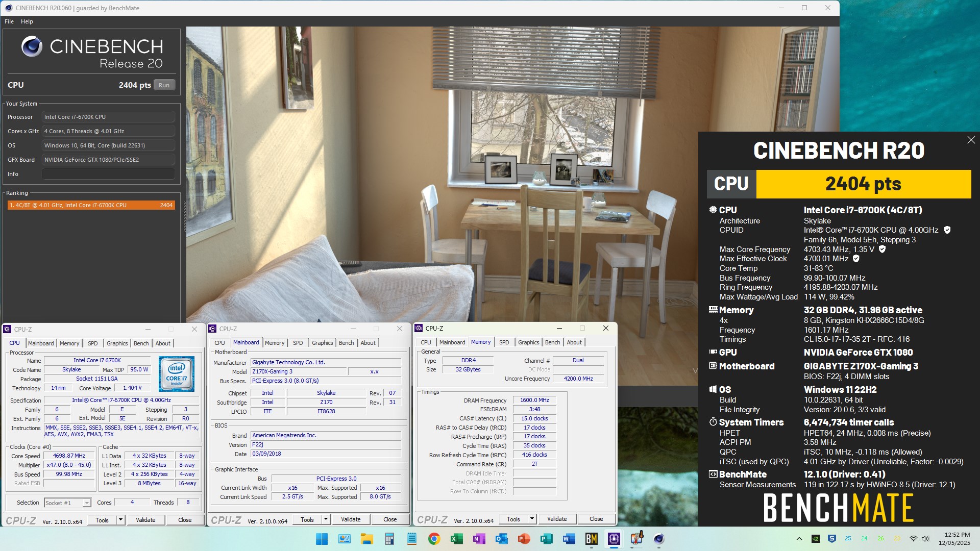Viewport: 980px width, 551px height.
Task: Click NVIDIA tray icon in system tray
Action: pyautogui.click(x=816, y=539)
